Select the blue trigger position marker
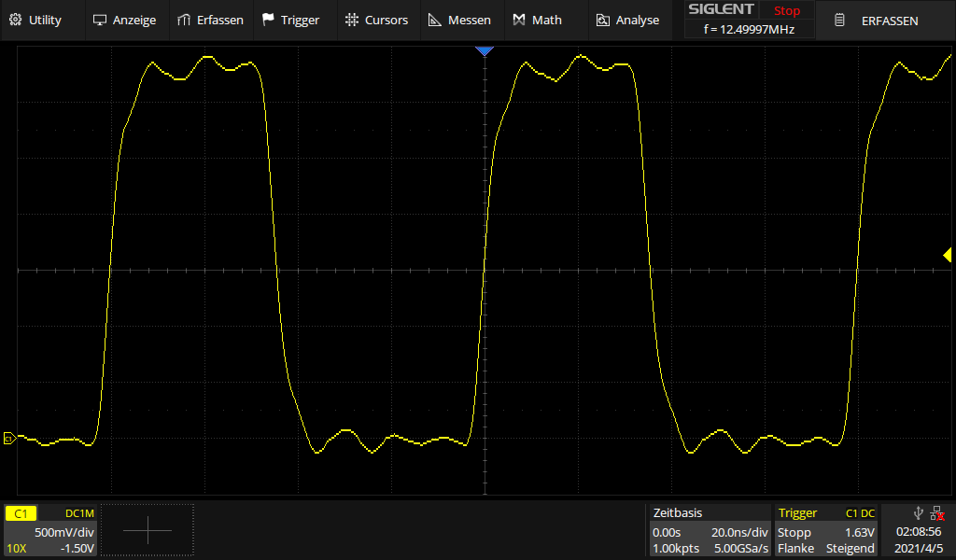 point(485,51)
